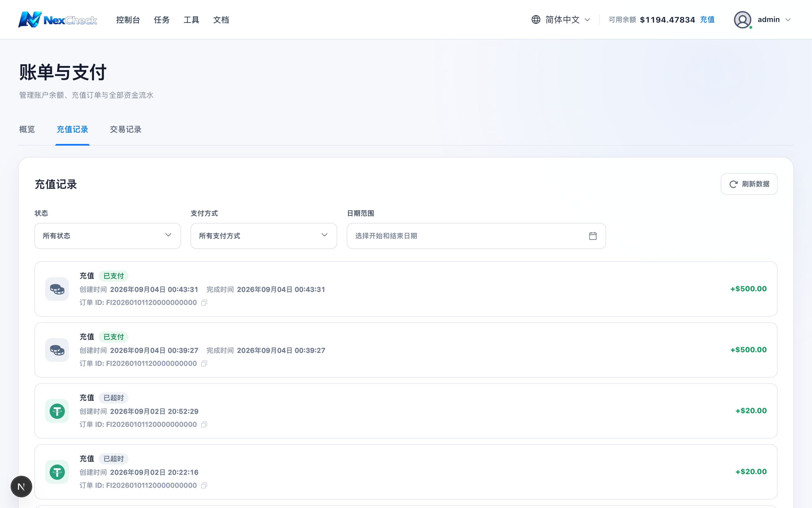Viewport: 812px width, 508px height.
Task: Click +$500.00 amount of 00:39:27 recharge
Action: click(x=748, y=350)
